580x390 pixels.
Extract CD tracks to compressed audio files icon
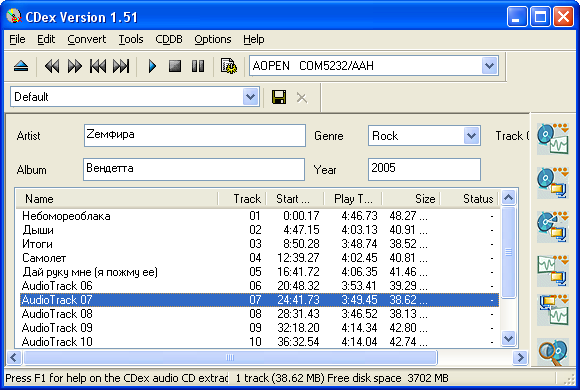(x=553, y=183)
